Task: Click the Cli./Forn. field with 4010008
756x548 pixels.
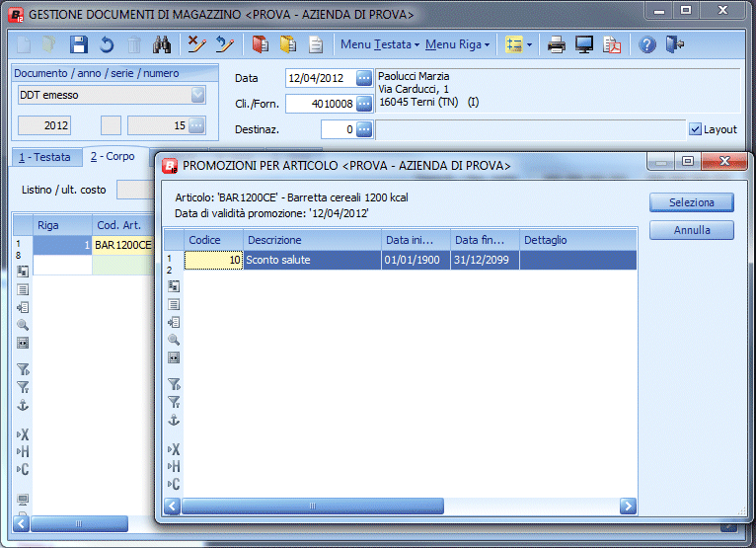Action: tap(321, 104)
